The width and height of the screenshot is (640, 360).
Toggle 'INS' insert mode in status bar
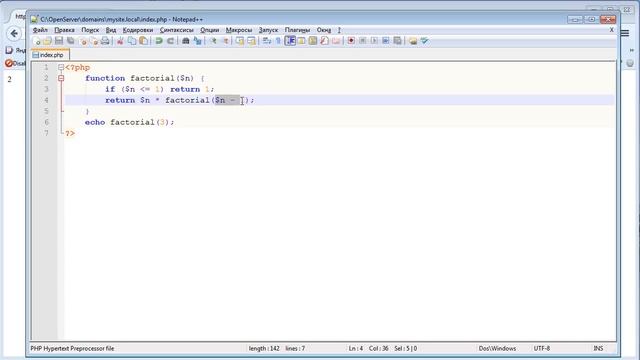(x=598, y=349)
